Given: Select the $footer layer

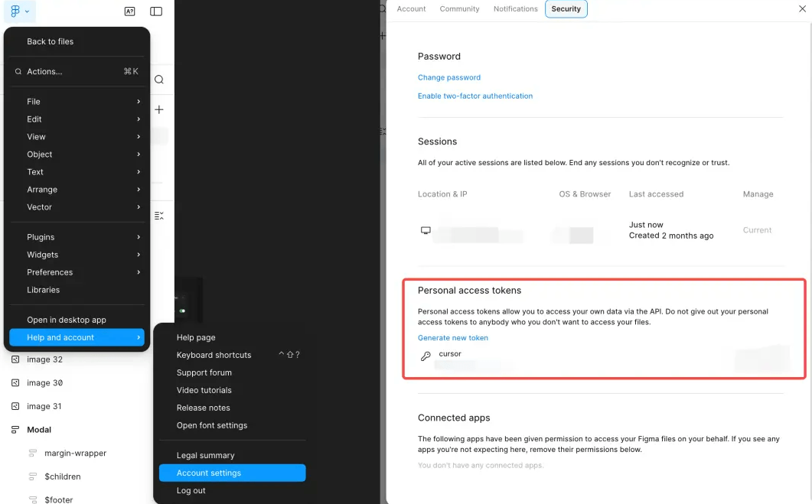Looking at the screenshot, I should pyautogui.click(x=58, y=499).
